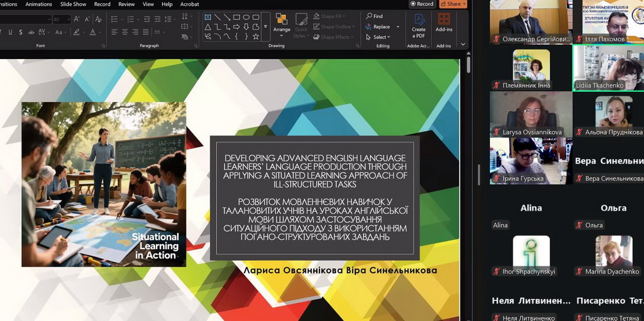This screenshot has height=321, width=644.
Task: Click the Lidiia Tkachenko video thumbnail
Action: 607,67
